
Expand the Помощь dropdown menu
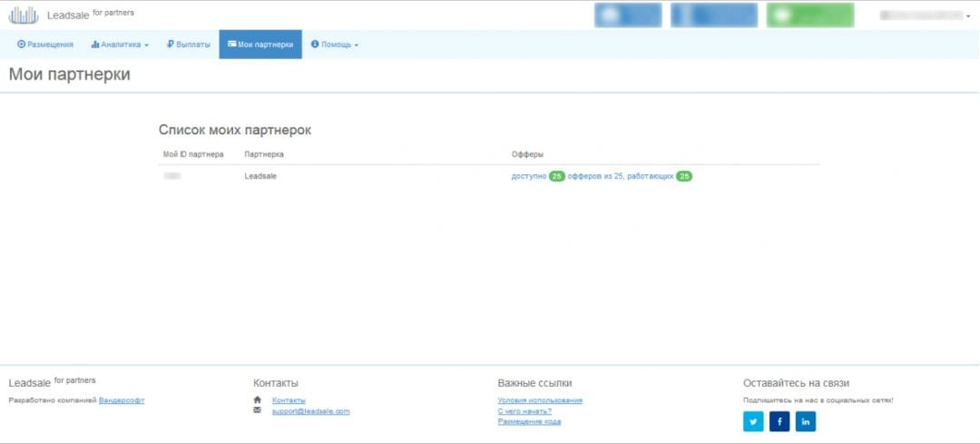(334, 44)
